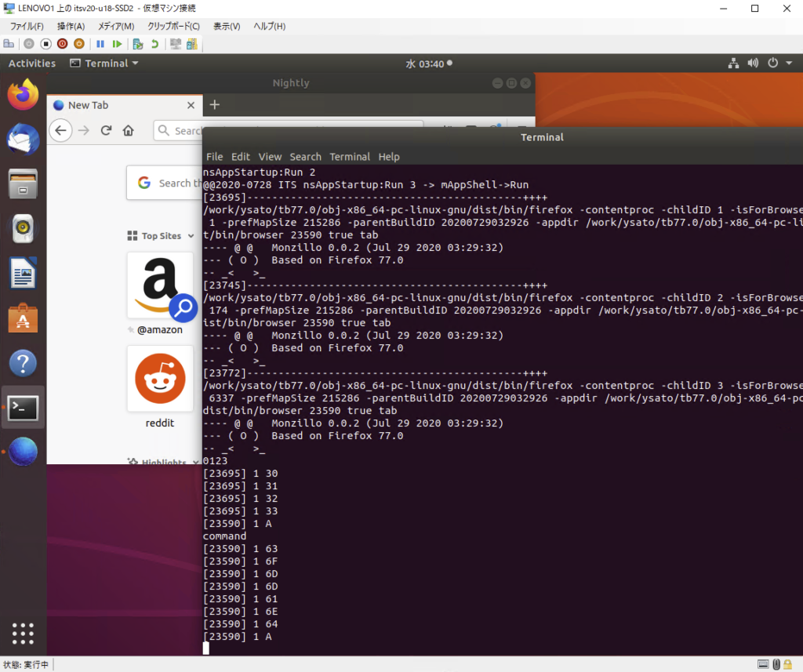Image resolution: width=803 pixels, height=672 pixels.
Task: Click the Google search box on New Tab
Action: click(x=166, y=183)
